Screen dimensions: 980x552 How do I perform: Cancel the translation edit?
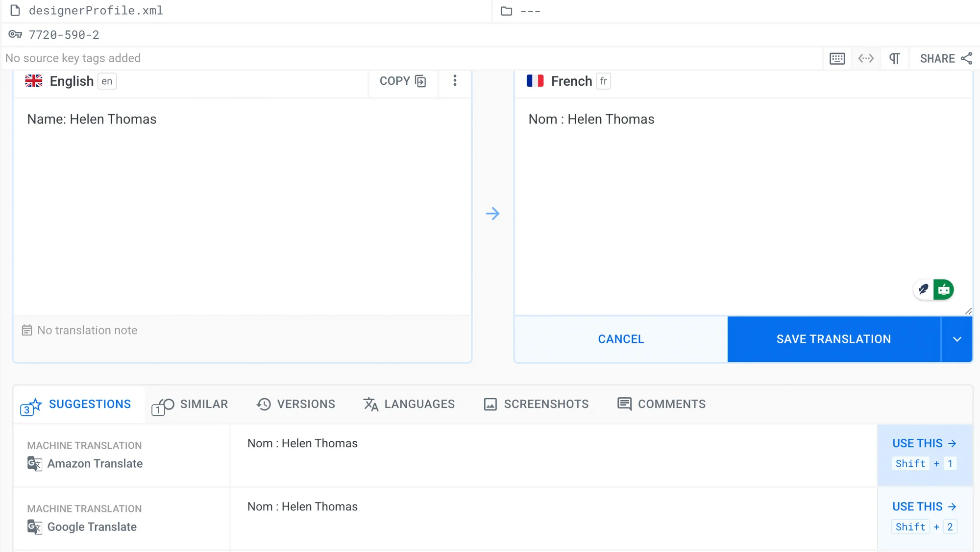(621, 339)
